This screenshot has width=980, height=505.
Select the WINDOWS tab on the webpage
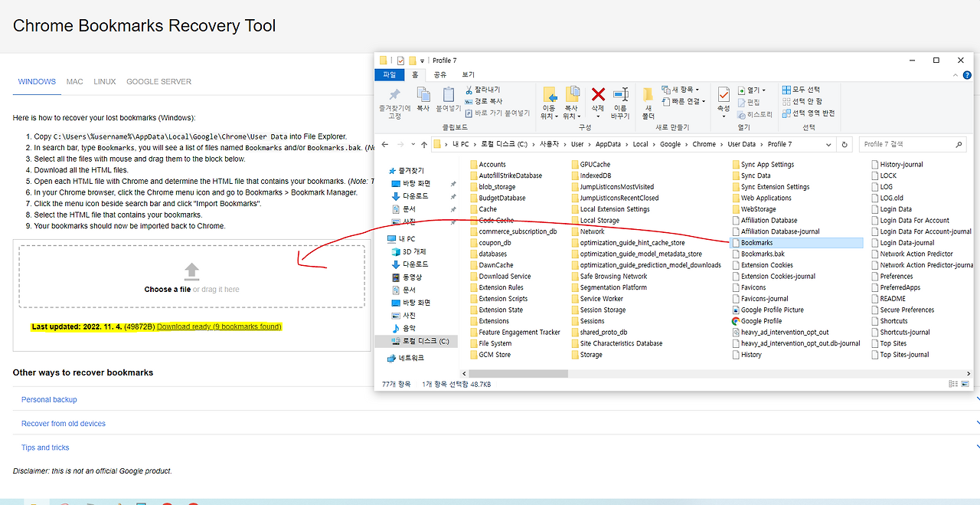coord(37,81)
